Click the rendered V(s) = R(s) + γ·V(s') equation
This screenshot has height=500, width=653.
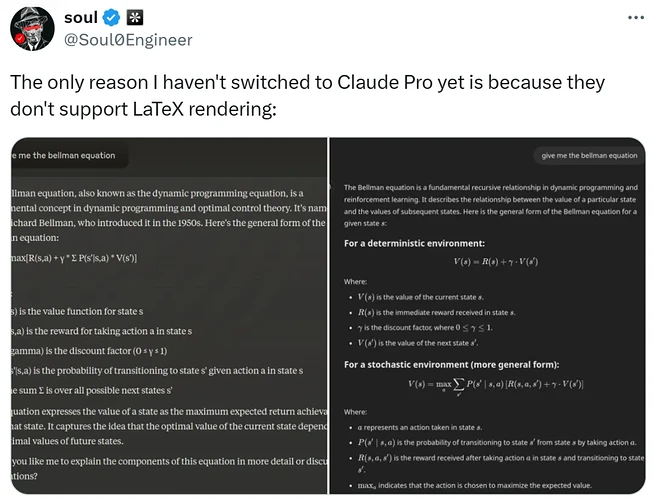[494, 262]
